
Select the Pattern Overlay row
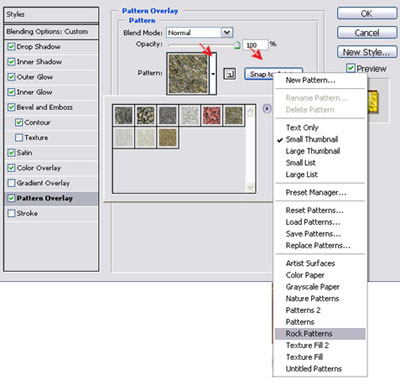point(52,198)
